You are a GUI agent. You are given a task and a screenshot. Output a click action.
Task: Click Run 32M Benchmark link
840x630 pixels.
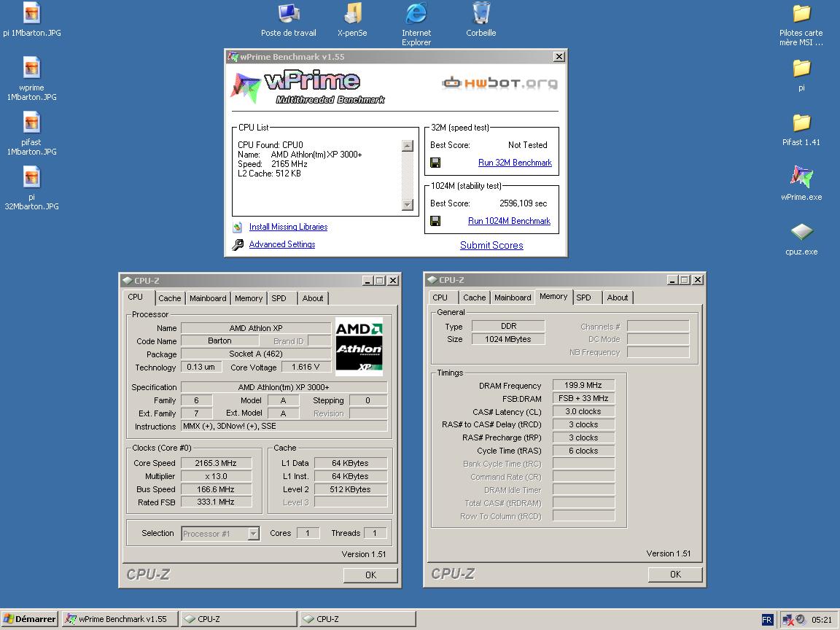click(x=515, y=163)
